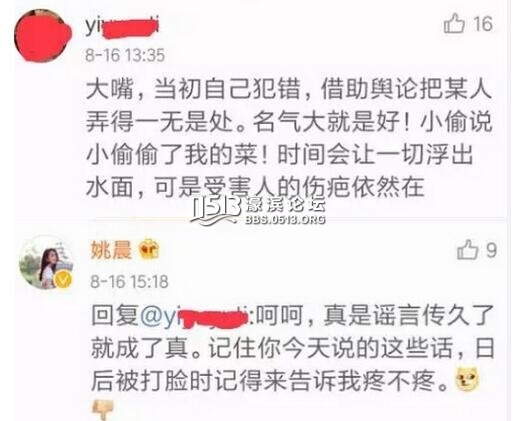Select the first comment text starting with 大嘴
Image resolution: width=513 pixels, height=421 pixels.
point(289,138)
